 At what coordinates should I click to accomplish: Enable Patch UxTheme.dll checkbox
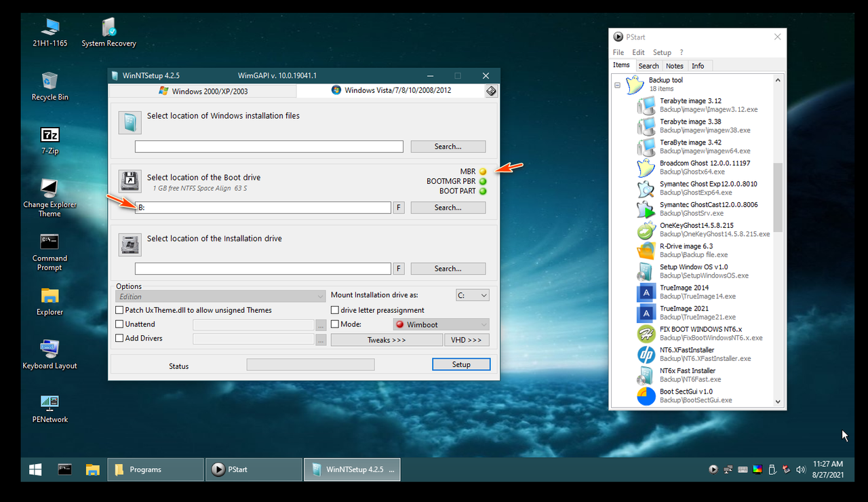[x=120, y=310]
